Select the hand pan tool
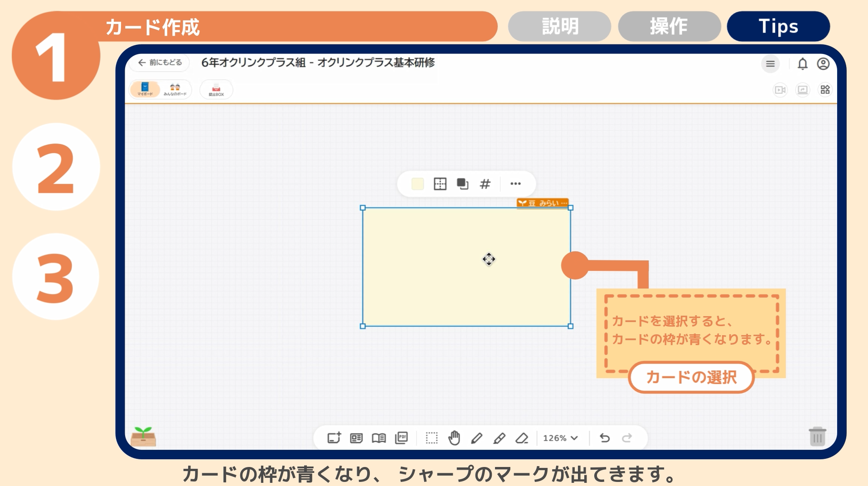Viewport: 868px width, 486px height. coord(454,438)
